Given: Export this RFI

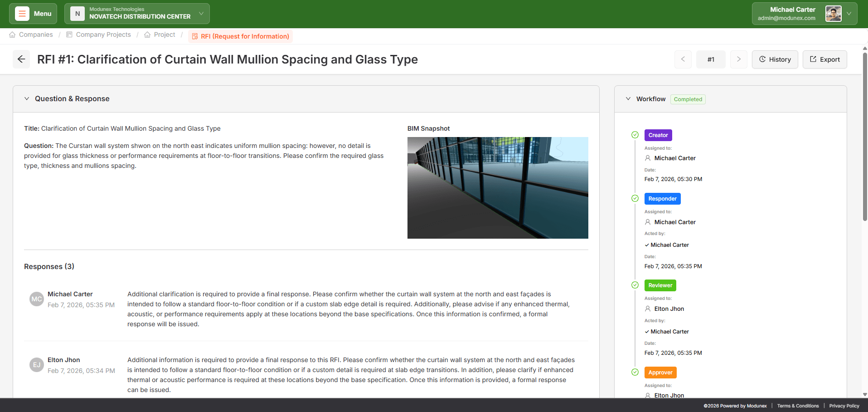Looking at the screenshot, I should tap(824, 59).
